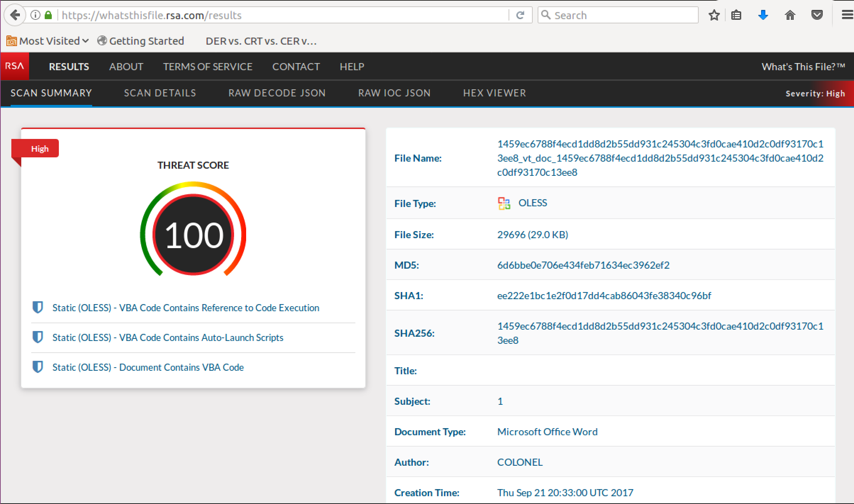This screenshot has width=854, height=504.
Task: Open the Auto-Launch Scripts finding
Action: click(x=168, y=337)
